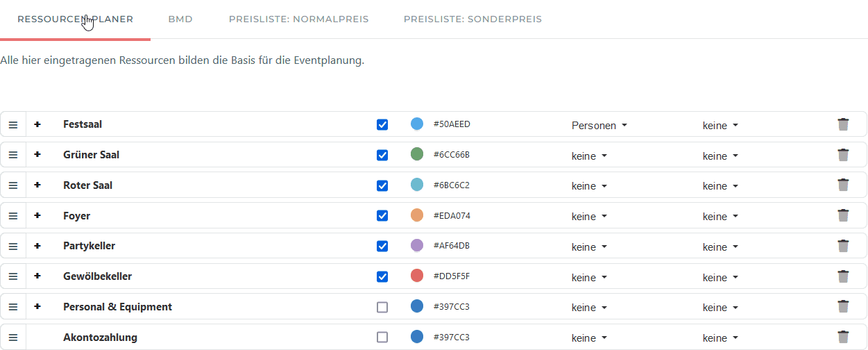This screenshot has width=868, height=350.
Task: Click the plus icon next to Gewölbekeller
Action: (37, 276)
